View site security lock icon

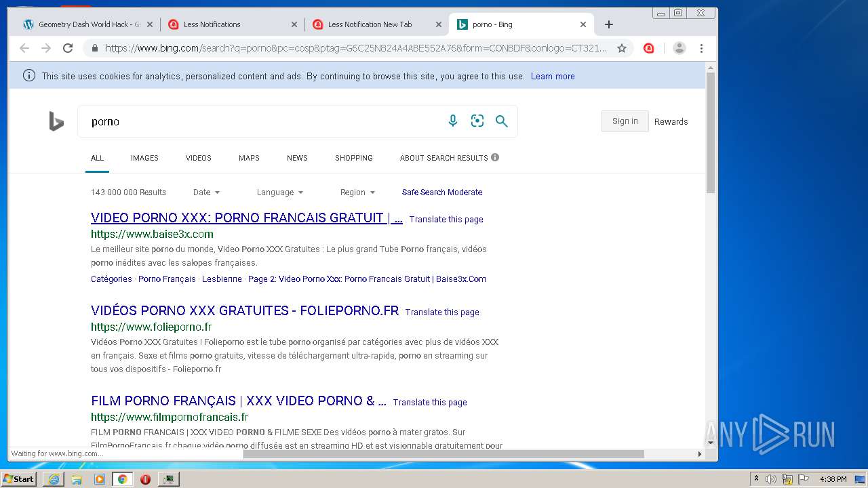click(94, 48)
